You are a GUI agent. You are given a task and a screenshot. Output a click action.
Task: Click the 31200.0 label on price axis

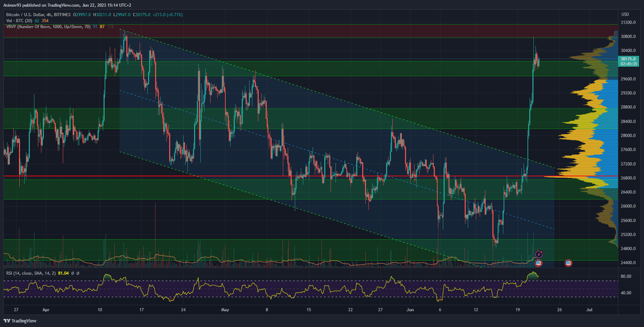click(628, 22)
